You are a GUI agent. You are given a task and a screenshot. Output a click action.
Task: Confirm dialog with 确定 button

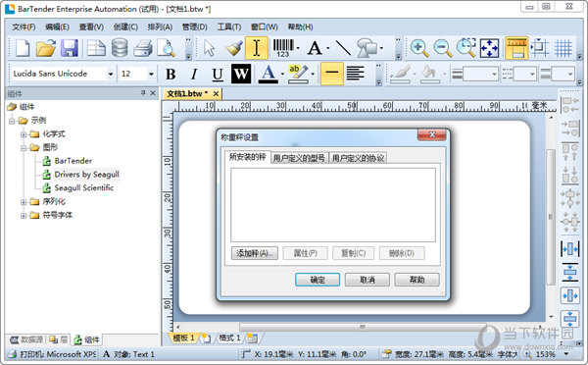[x=318, y=280]
